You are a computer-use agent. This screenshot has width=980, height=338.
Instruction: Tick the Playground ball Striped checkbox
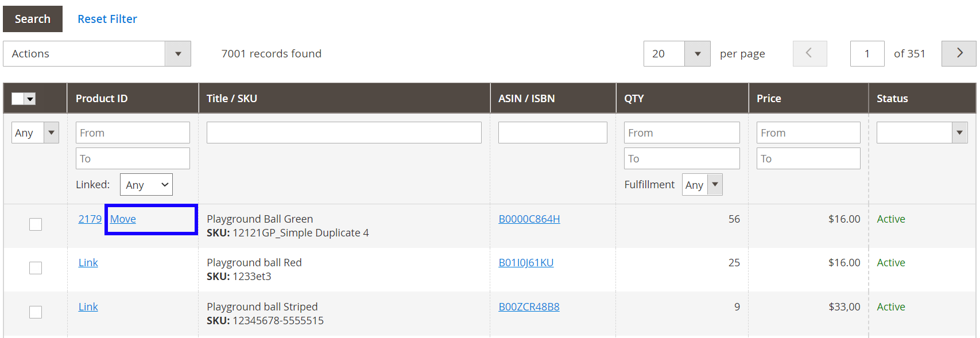(x=36, y=312)
